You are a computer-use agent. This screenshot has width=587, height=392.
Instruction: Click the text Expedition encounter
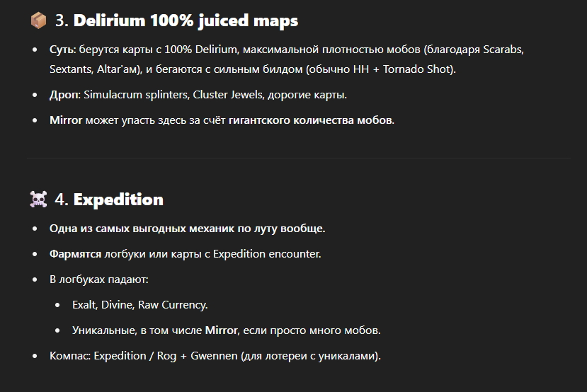click(x=267, y=254)
